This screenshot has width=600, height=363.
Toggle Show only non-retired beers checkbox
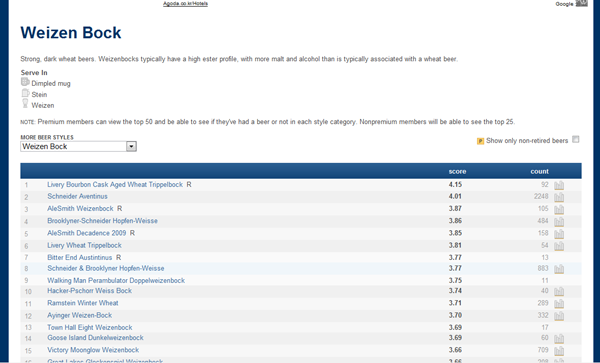coord(576,140)
